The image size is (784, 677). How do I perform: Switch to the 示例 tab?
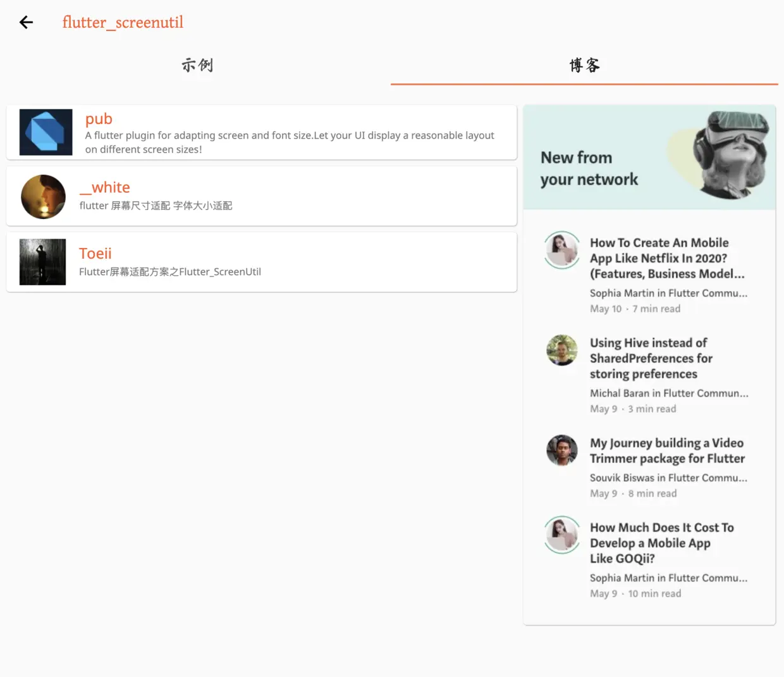tap(198, 65)
